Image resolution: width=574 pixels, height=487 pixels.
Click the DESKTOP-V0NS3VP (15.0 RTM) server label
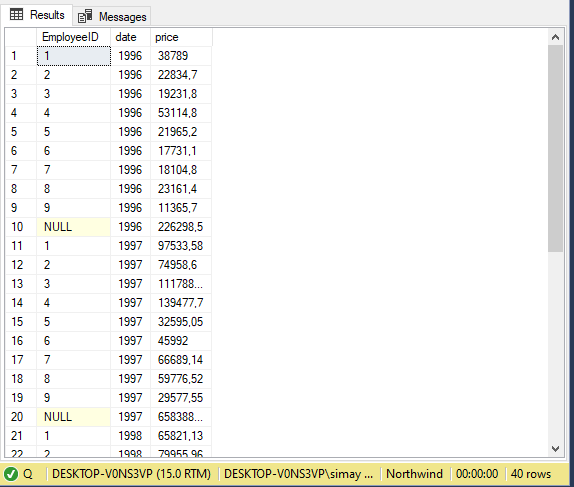coord(131,474)
